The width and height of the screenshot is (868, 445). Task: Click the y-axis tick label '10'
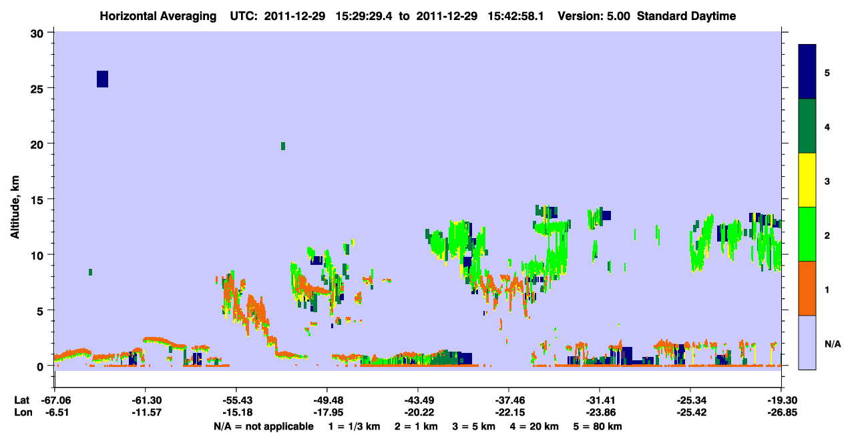click(x=39, y=255)
